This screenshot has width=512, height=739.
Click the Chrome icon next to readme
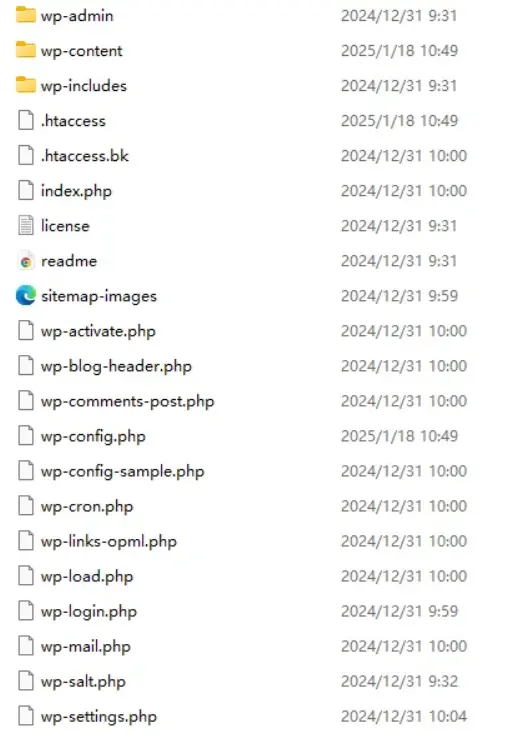click(25, 261)
